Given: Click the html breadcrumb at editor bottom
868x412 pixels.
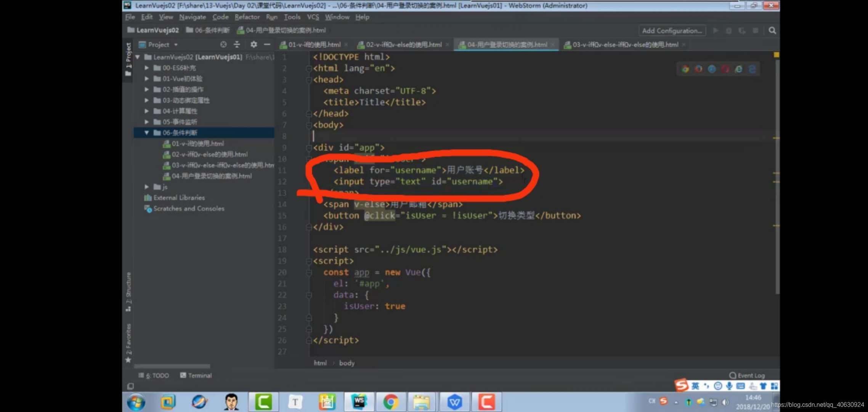Looking at the screenshot, I should pos(320,363).
